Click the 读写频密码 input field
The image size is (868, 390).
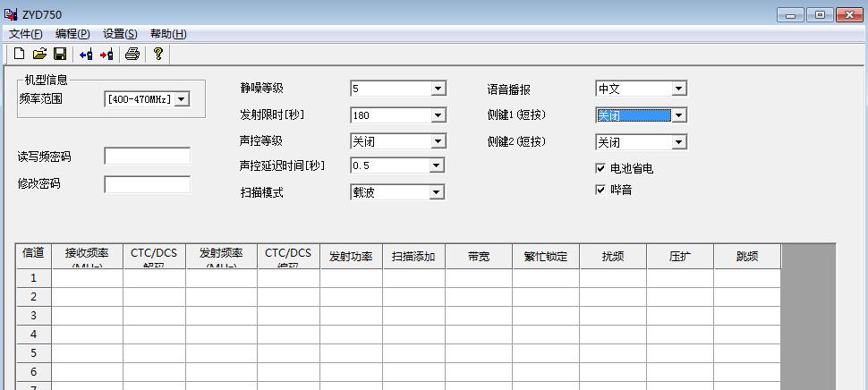[x=147, y=157]
